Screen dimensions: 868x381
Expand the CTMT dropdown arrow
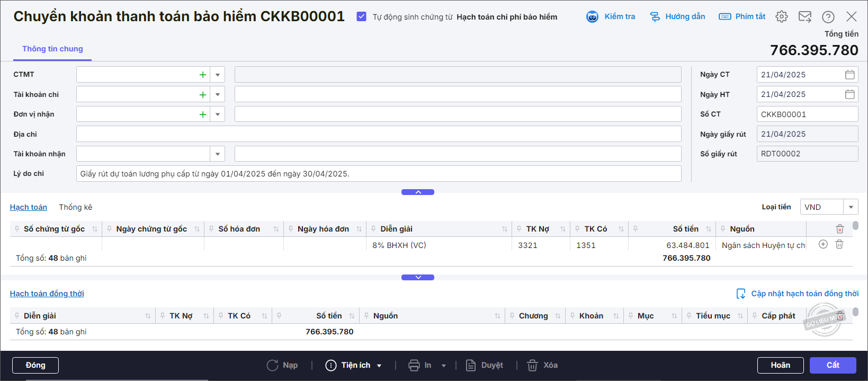(x=218, y=75)
